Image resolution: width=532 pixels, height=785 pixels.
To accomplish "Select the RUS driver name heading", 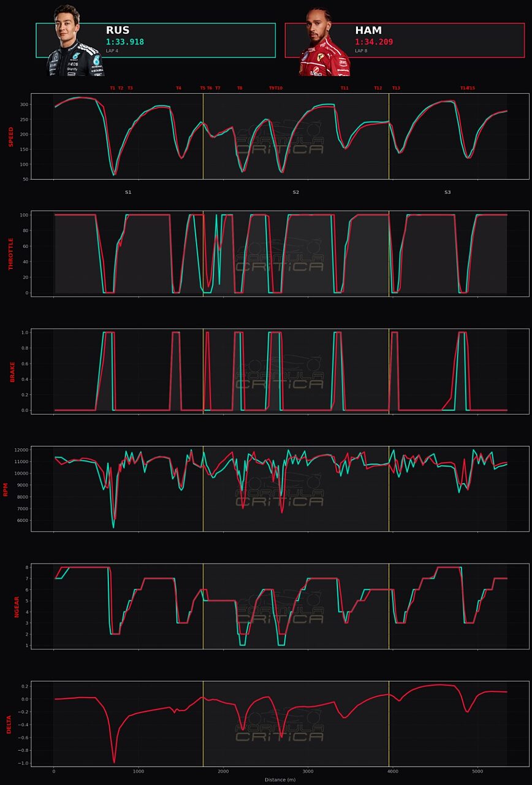I will (118, 30).
